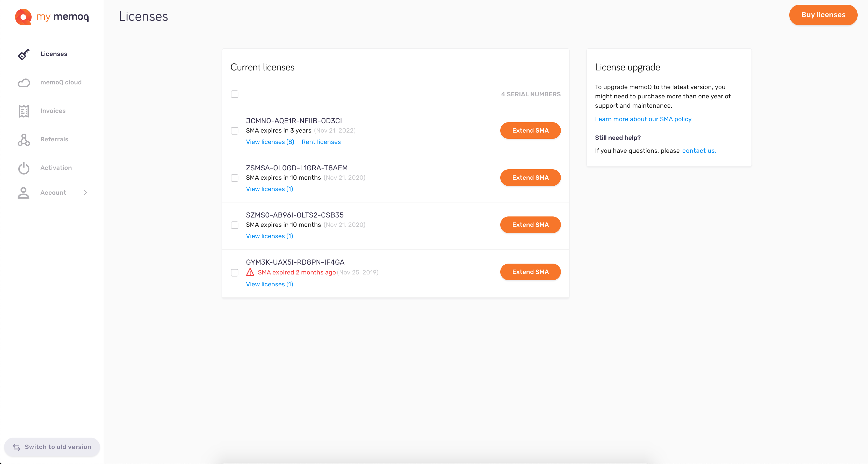The height and width of the screenshot is (464, 868).
Task: Select checkbox for serial ZSMSA-OL0GD-L1GRA-T8AEM
Action: coord(235,178)
